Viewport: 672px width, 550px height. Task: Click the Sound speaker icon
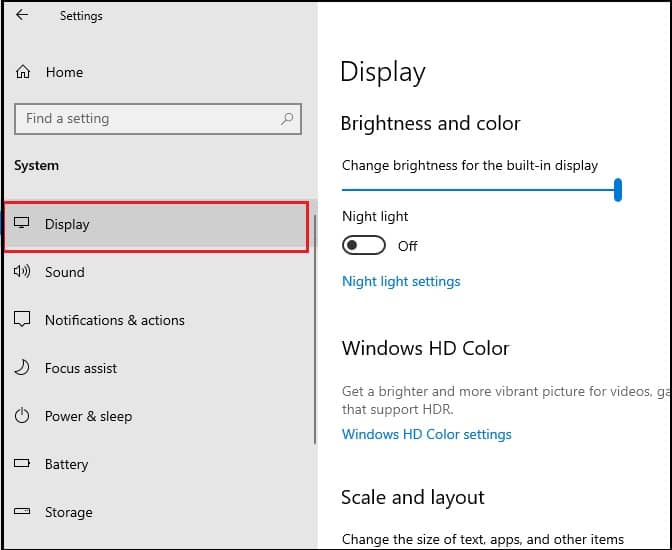click(x=22, y=271)
